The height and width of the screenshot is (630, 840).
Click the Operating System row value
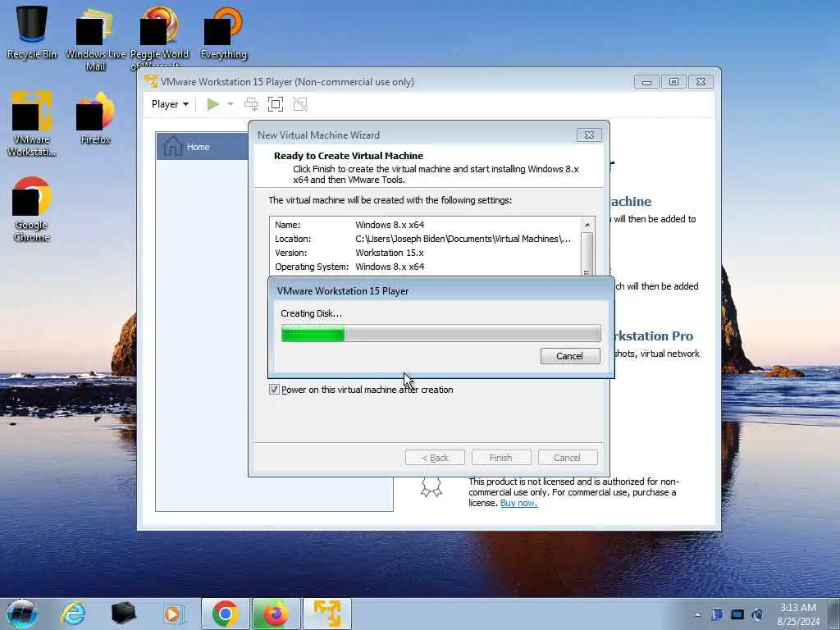coord(390,267)
